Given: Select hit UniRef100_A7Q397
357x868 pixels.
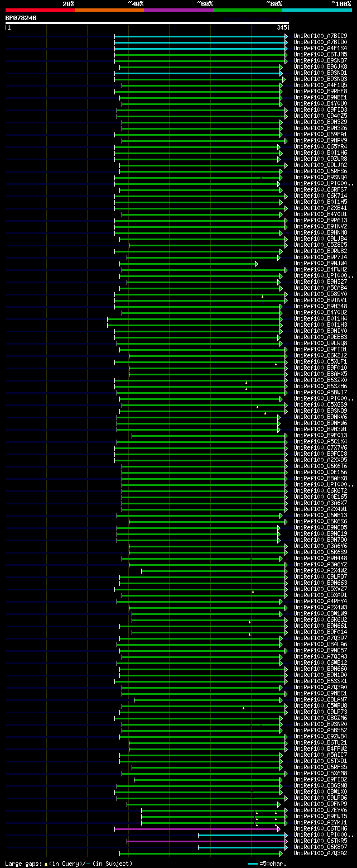Looking at the screenshot, I should [320, 638].
